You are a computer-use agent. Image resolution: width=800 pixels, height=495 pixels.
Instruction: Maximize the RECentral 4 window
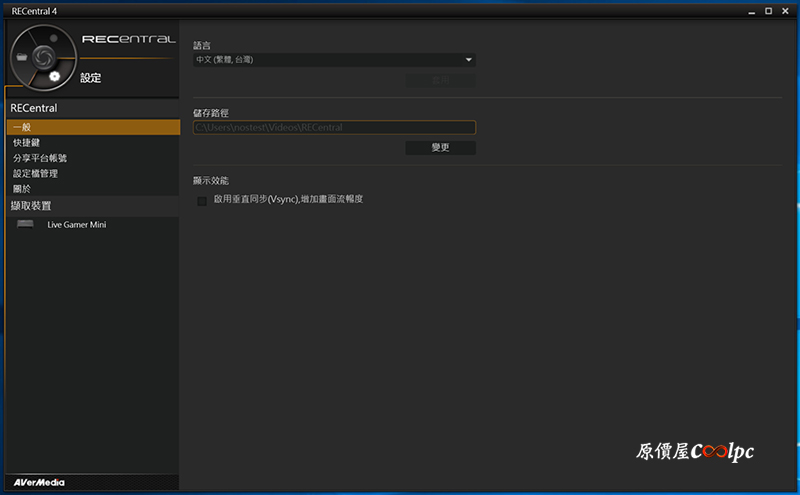coord(768,11)
